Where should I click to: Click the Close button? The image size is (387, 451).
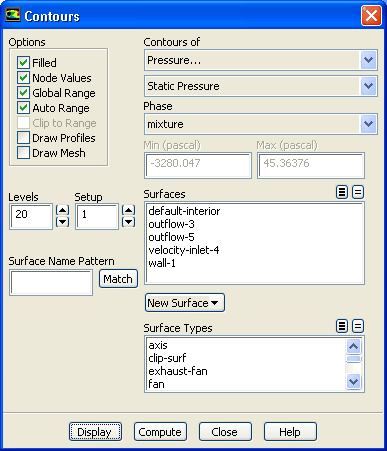(x=225, y=432)
